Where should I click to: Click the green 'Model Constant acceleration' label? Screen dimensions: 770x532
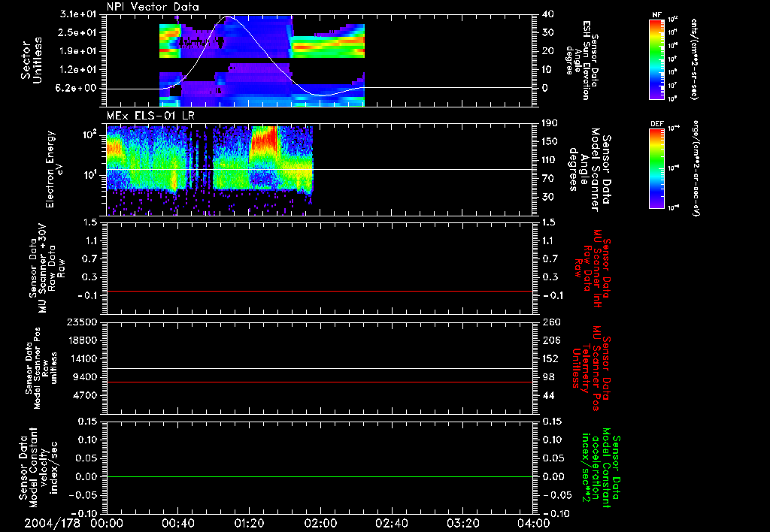point(600,468)
